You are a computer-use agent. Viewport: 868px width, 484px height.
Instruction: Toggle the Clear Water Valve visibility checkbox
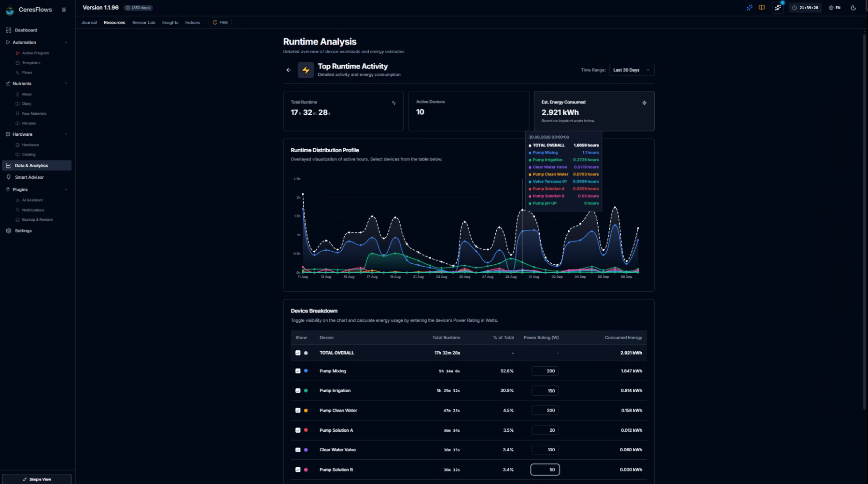point(298,450)
